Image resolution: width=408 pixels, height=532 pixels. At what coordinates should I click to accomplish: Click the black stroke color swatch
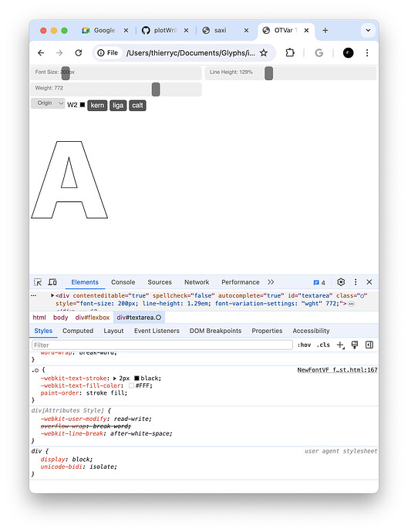(x=137, y=378)
